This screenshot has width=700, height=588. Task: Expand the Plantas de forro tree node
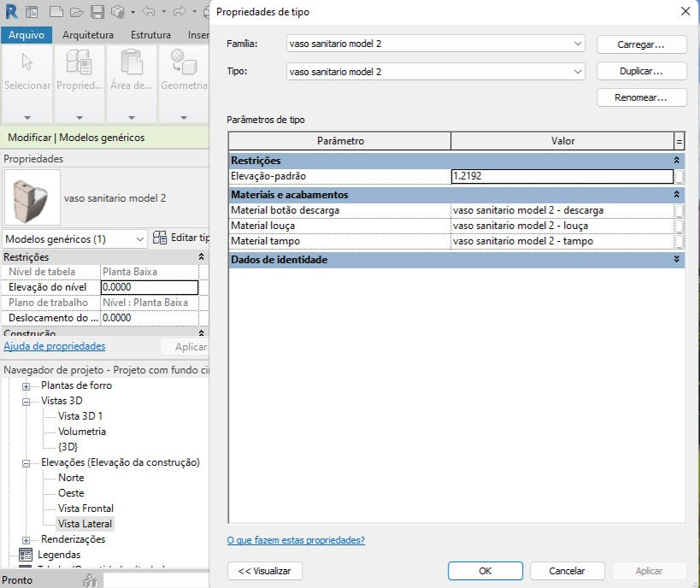[x=26, y=386]
